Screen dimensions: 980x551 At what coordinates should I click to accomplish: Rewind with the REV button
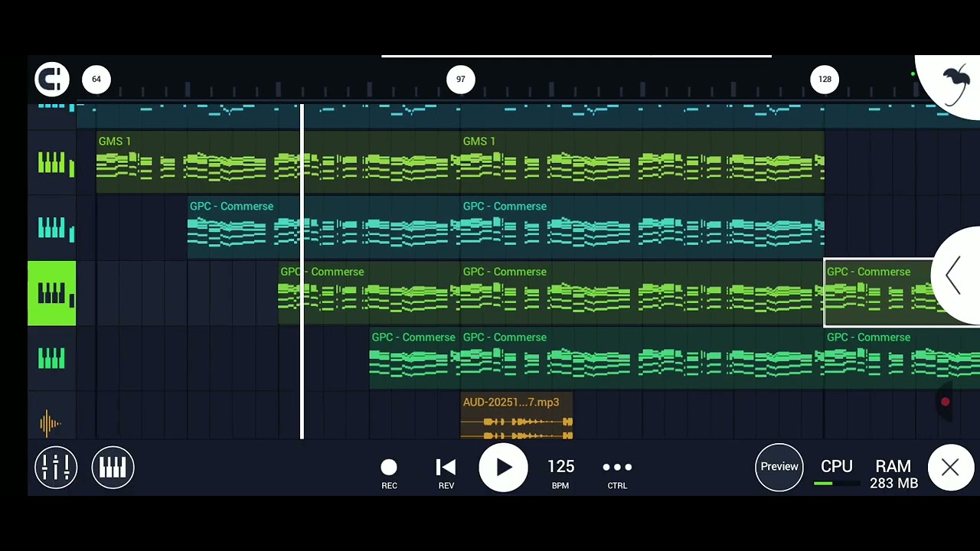[x=446, y=473]
